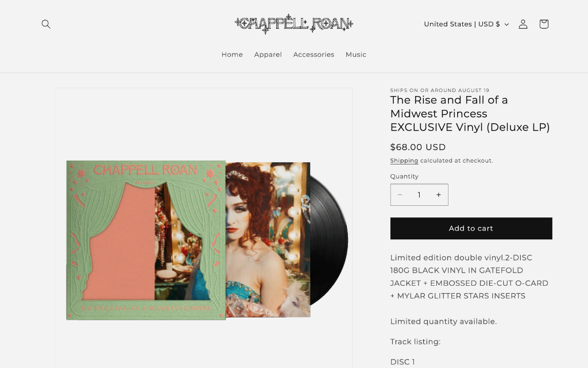This screenshot has height=368, width=588.
Task: Go to the Home menu item
Action: [232, 55]
